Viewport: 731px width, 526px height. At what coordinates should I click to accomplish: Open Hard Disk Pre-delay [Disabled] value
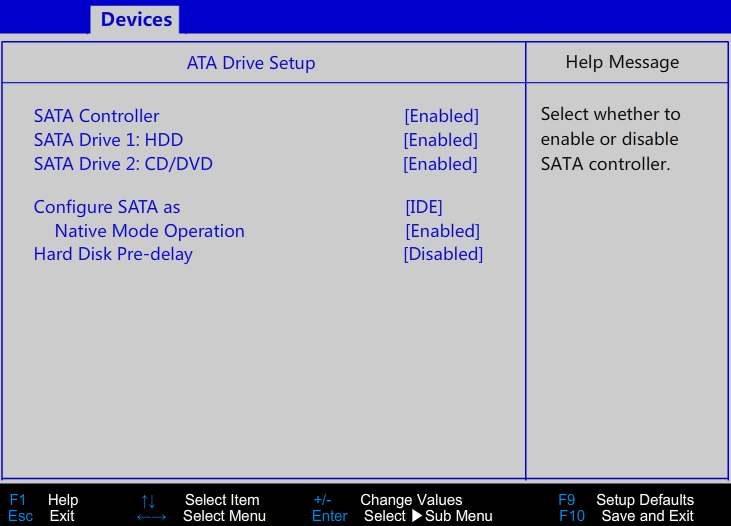[443, 254]
